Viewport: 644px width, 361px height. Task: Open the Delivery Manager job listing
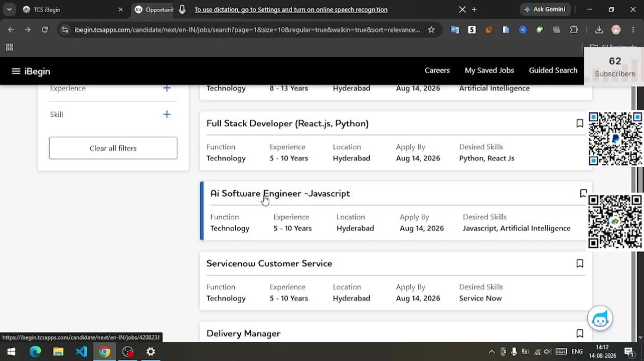pyautogui.click(x=243, y=333)
